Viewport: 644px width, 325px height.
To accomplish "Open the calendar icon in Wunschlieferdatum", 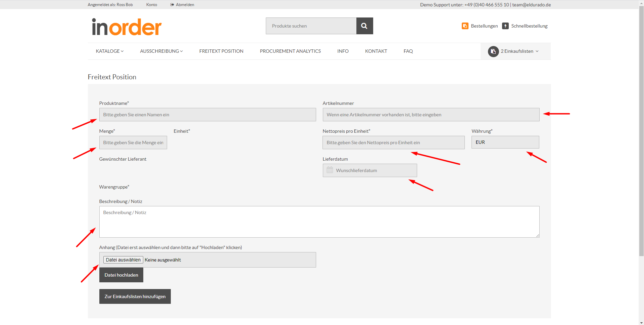I will (x=329, y=170).
